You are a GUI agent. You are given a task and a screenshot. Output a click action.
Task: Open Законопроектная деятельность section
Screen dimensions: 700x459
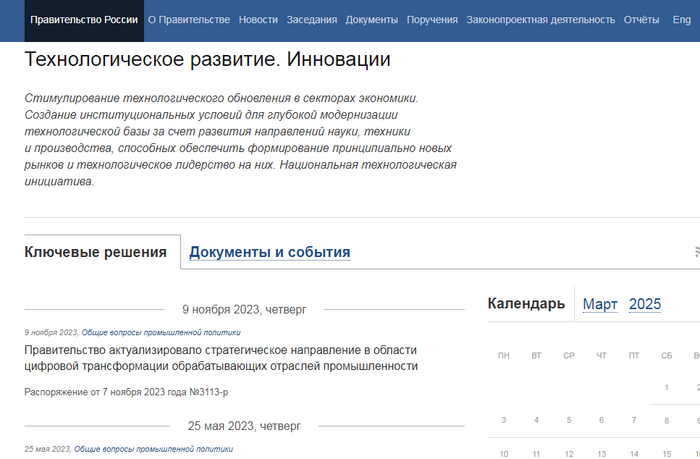(541, 20)
